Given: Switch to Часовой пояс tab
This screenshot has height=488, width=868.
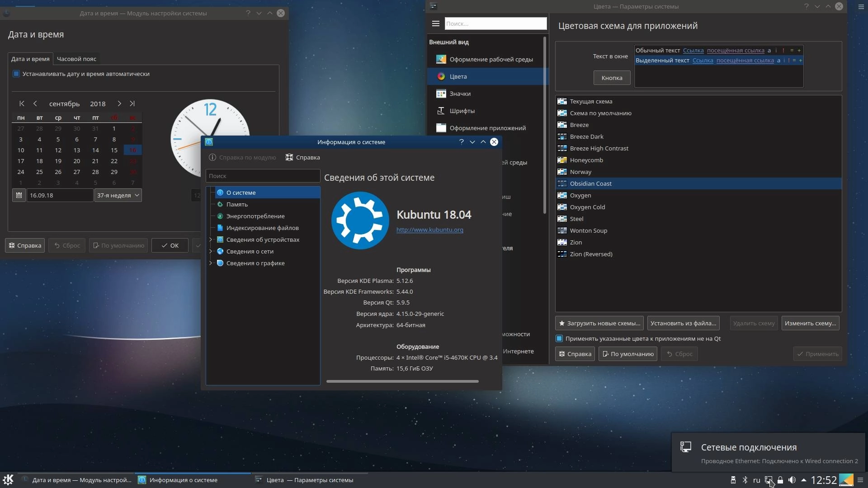Looking at the screenshot, I should point(76,59).
